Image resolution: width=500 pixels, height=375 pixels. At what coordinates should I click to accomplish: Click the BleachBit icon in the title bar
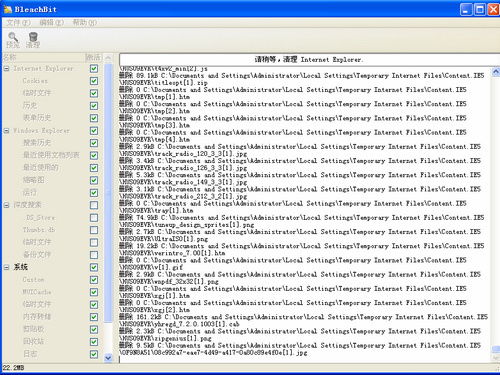[8, 9]
